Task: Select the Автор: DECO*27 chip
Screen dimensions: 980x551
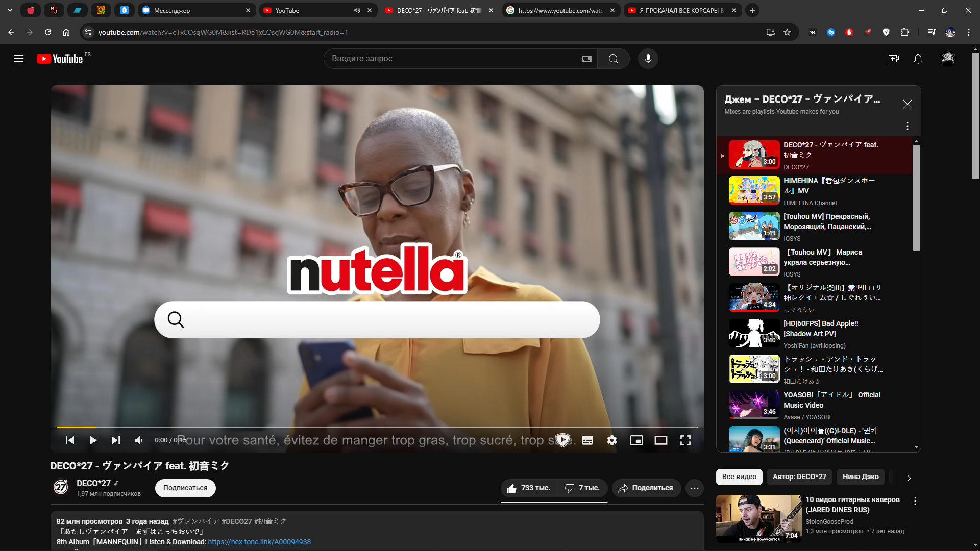Action: point(799,477)
